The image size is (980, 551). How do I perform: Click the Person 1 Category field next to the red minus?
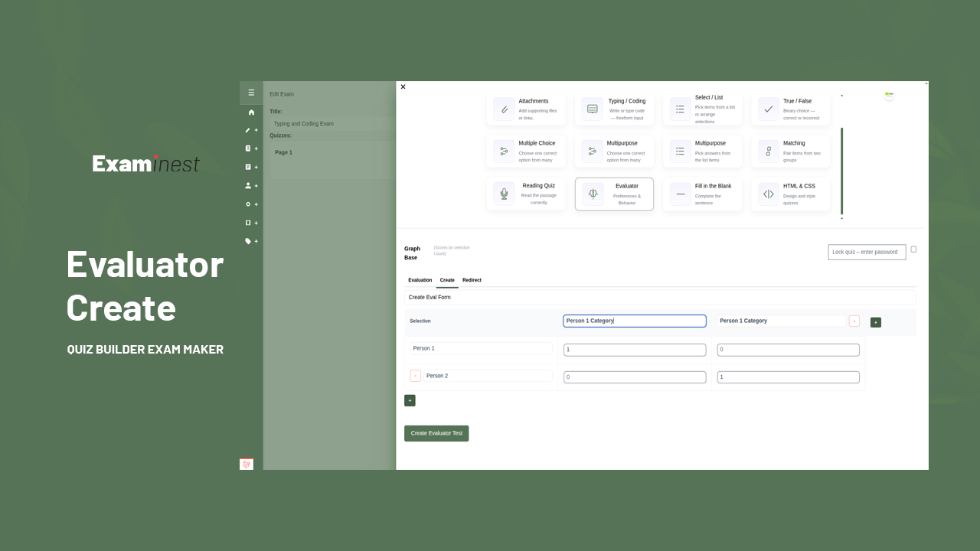[782, 321]
